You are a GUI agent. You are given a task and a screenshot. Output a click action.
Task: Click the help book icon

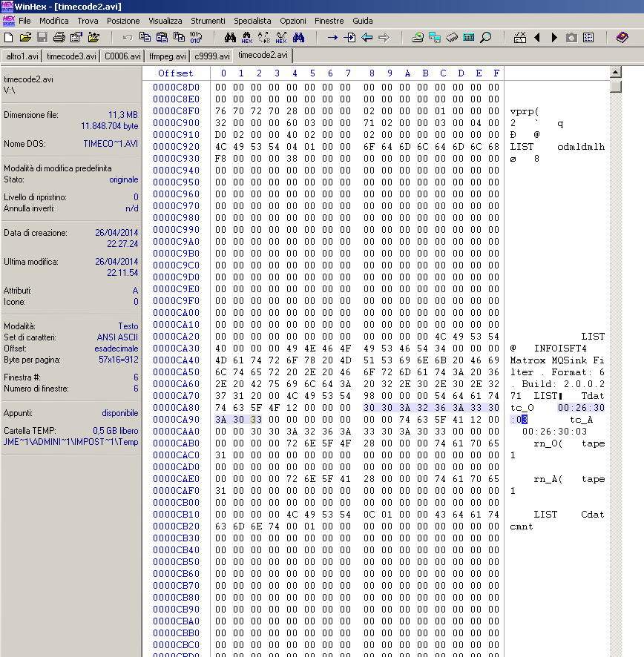click(622, 37)
